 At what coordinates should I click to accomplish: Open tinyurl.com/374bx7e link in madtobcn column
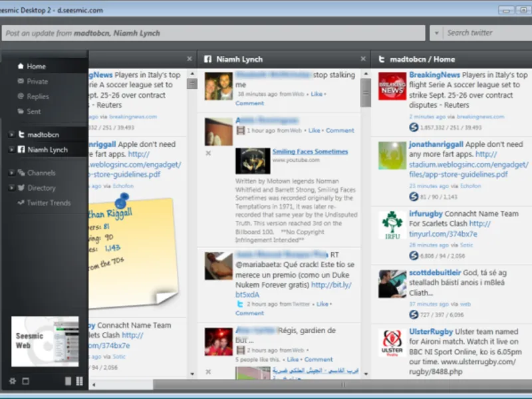point(450,229)
